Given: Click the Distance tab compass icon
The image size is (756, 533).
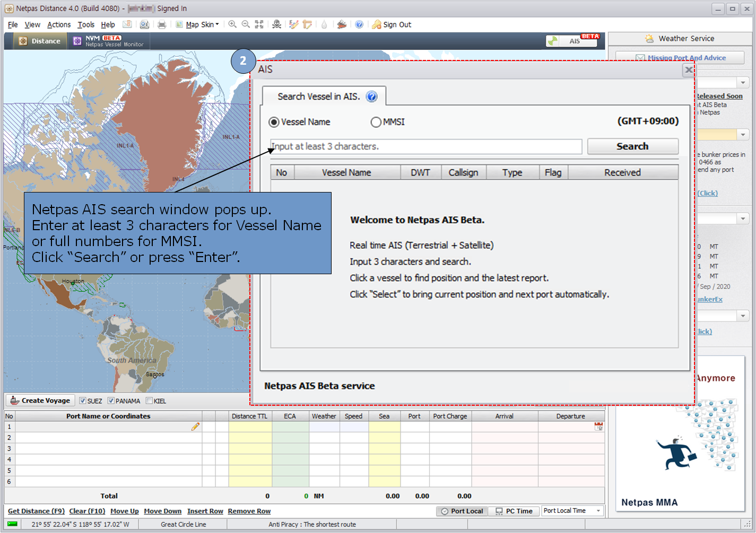Looking at the screenshot, I should click(x=23, y=41).
